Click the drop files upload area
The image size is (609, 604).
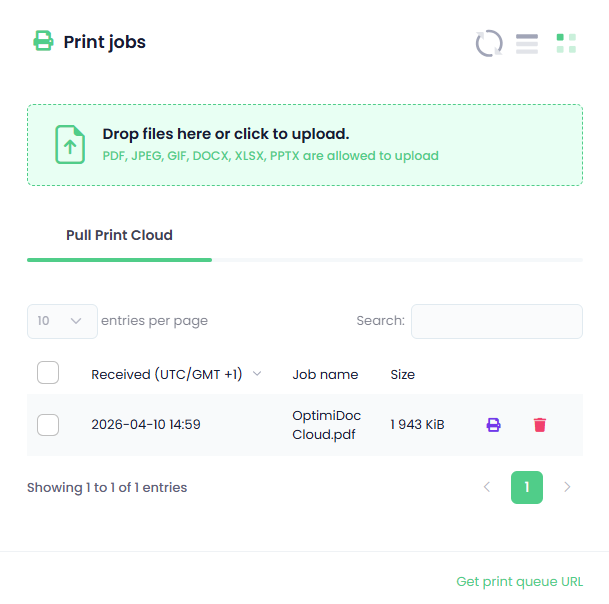(x=304, y=145)
